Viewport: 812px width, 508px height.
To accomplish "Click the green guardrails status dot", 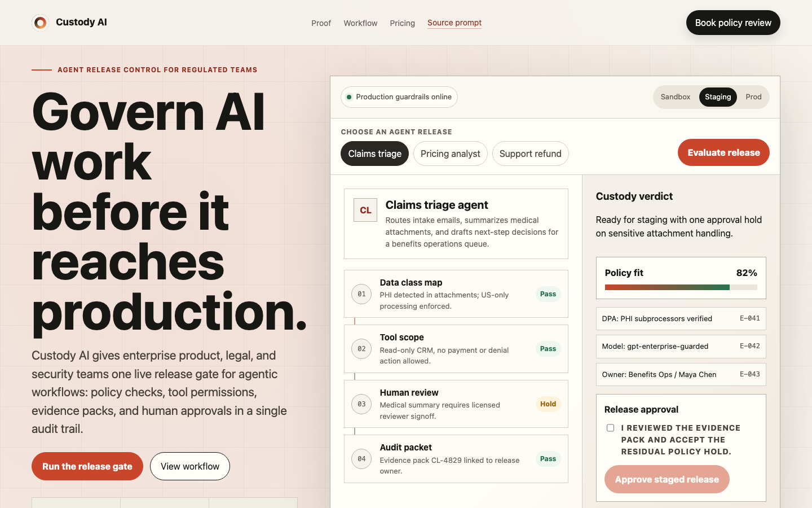I will click(349, 97).
